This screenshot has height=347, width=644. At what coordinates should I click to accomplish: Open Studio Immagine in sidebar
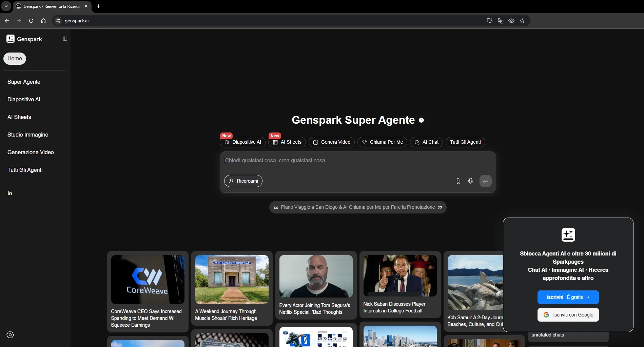pyautogui.click(x=28, y=135)
